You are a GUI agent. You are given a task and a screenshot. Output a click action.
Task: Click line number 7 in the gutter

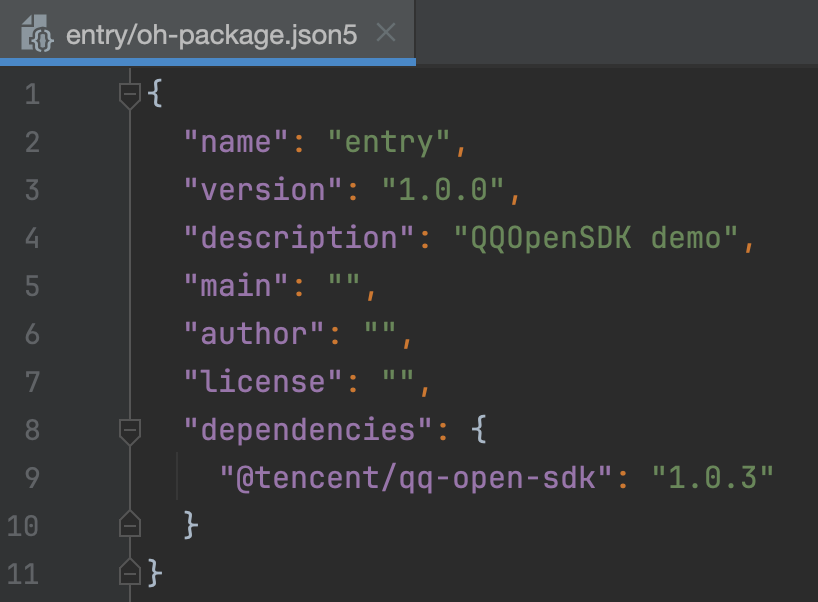pyautogui.click(x=32, y=382)
